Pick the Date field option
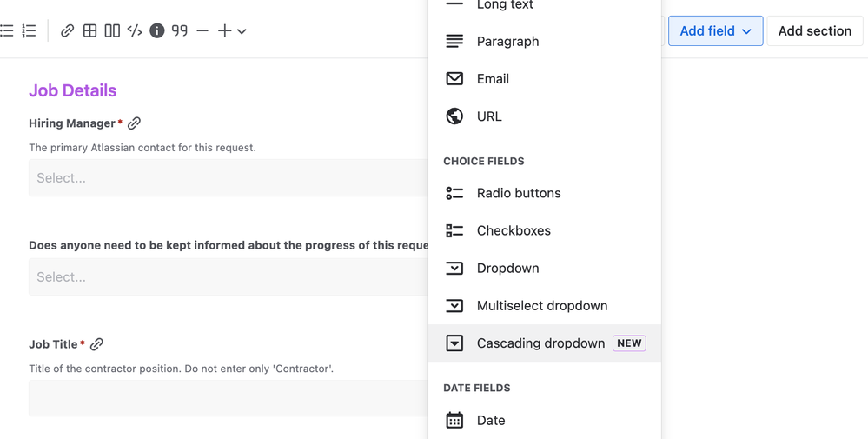This screenshot has height=439, width=868. [490, 420]
